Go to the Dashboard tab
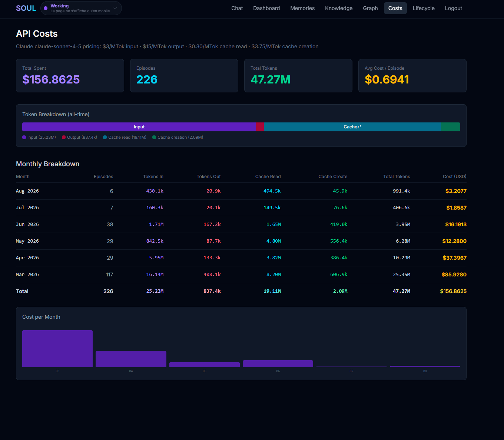Image resolution: width=504 pixels, height=440 pixels. coord(266,8)
